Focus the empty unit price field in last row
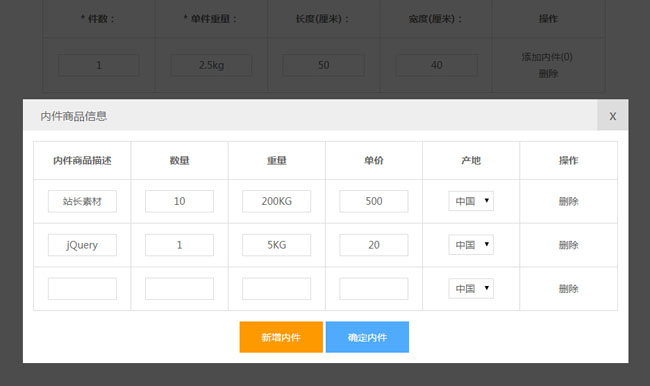650x386 pixels. click(374, 289)
